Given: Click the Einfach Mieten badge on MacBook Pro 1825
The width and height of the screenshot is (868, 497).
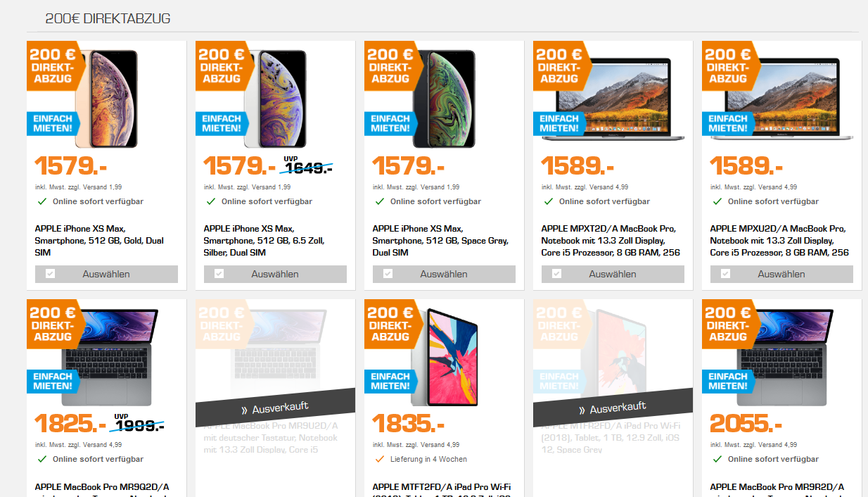Looking at the screenshot, I should pos(51,381).
